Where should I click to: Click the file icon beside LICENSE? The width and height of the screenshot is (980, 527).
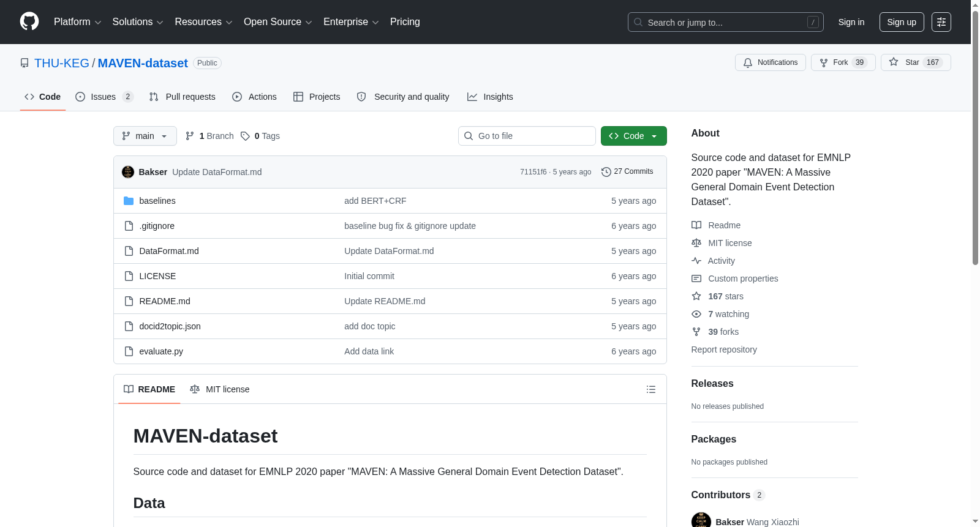click(129, 276)
